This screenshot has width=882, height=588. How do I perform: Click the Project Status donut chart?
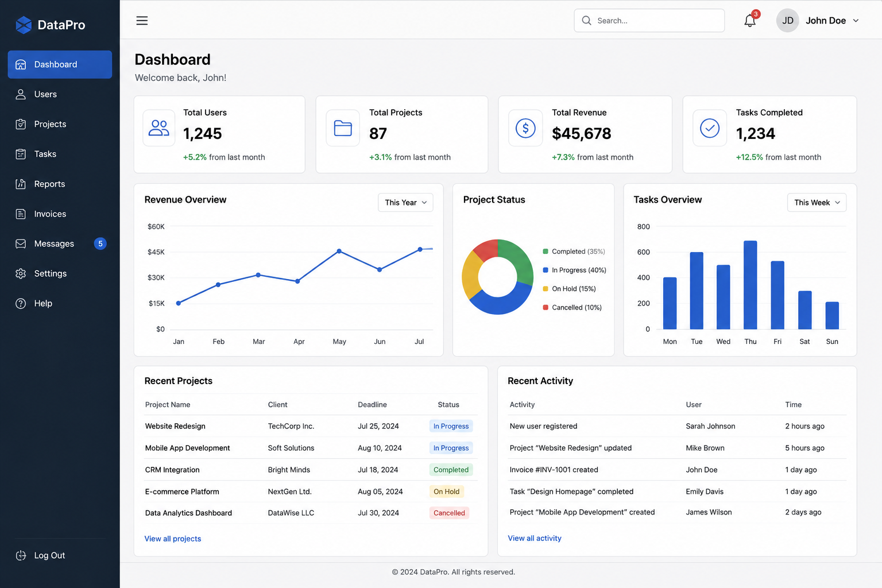coord(498,277)
